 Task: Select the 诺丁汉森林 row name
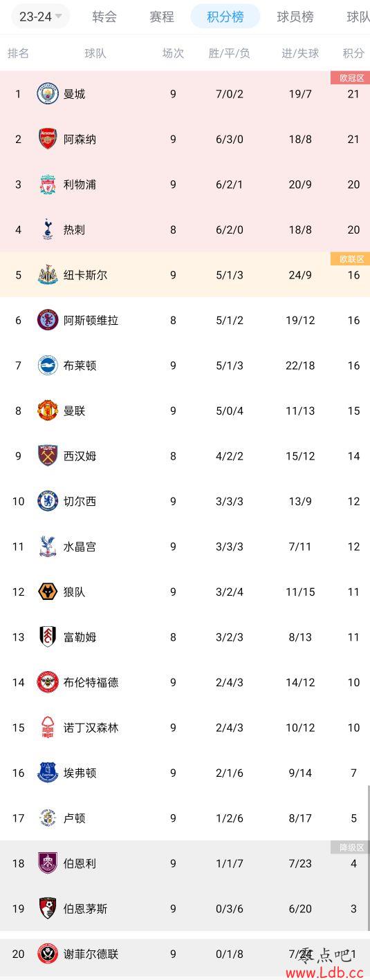(x=91, y=728)
